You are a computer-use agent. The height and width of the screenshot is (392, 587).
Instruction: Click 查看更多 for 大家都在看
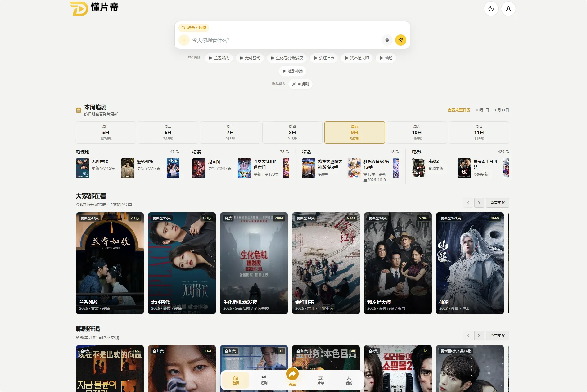(x=498, y=203)
